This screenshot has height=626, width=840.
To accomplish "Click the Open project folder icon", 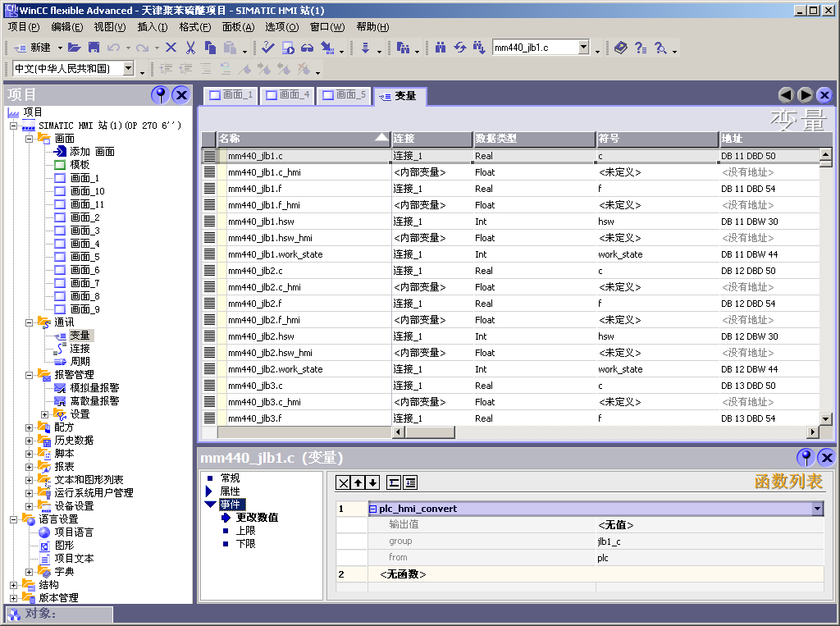I will (x=75, y=48).
